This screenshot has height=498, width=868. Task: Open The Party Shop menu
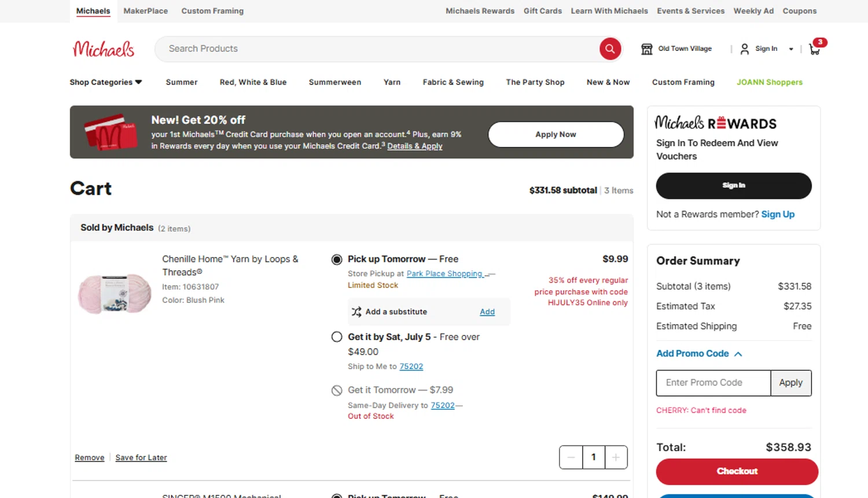click(x=535, y=82)
